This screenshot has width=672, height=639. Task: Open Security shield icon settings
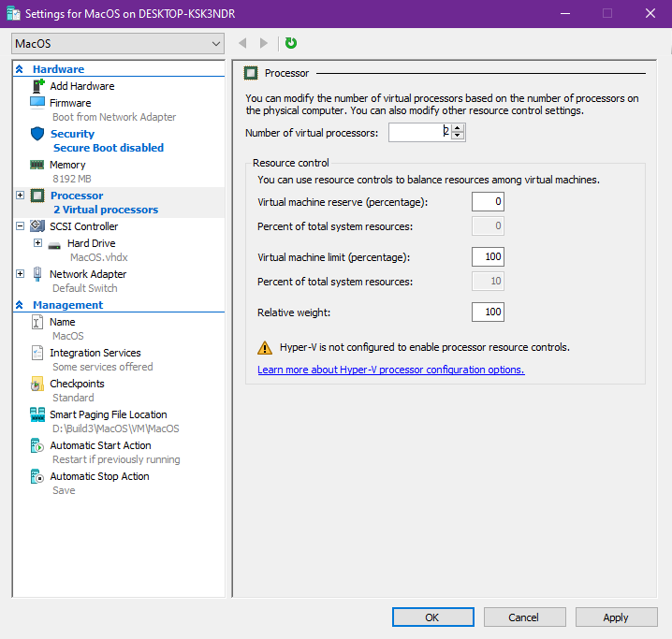37,134
